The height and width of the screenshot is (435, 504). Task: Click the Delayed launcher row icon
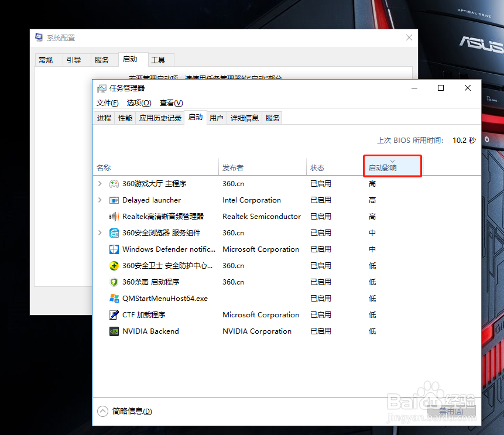(114, 200)
